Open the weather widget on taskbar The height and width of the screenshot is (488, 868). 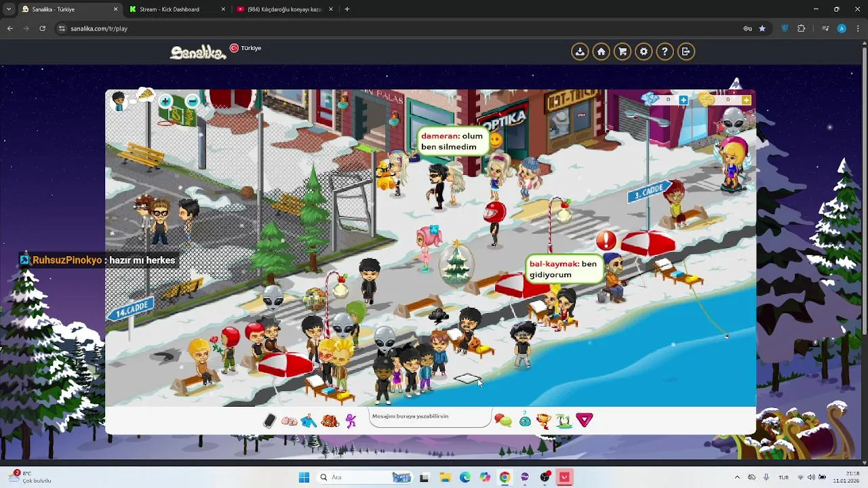(31, 477)
